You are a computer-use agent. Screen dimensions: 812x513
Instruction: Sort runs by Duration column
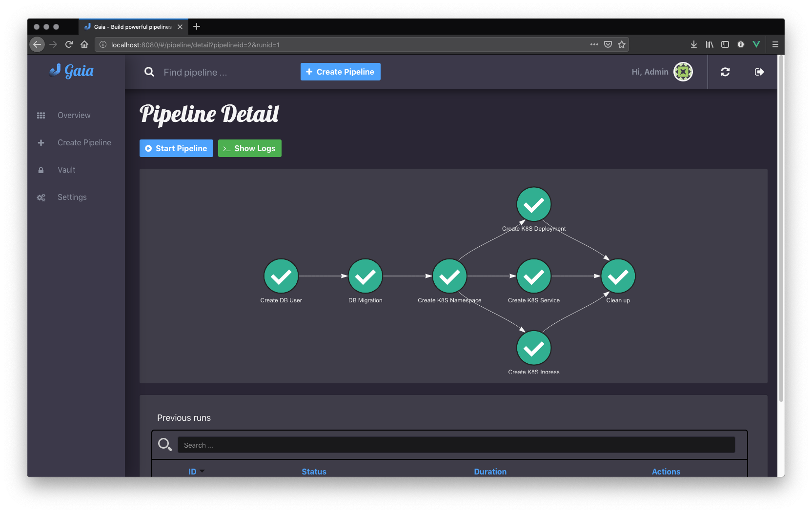490,472
